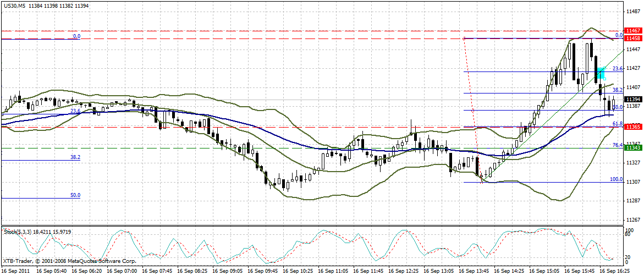Image resolution: width=644 pixels, height=275 pixels.
Task: Click the green 11365 price level tag
Action: 633,127
